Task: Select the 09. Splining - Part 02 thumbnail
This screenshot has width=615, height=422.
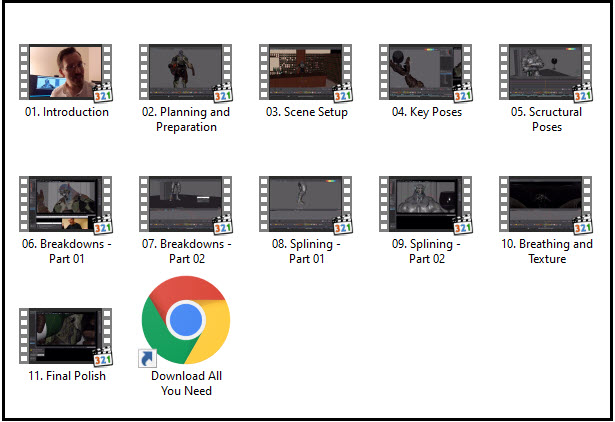Action: pyautogui.click(x=426, y=204)
